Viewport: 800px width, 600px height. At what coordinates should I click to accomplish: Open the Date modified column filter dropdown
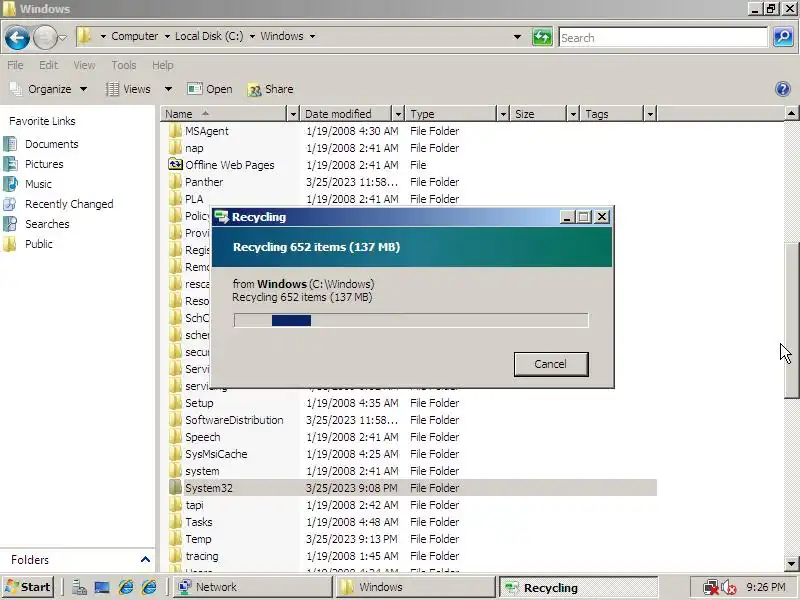(398, 114)
